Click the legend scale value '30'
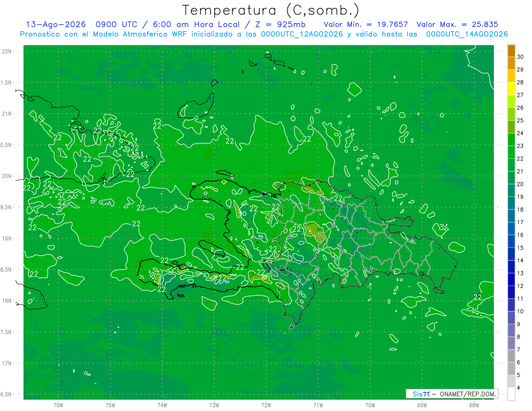The width and height of the screenshot is (532, 411). (x=520, y=57)
